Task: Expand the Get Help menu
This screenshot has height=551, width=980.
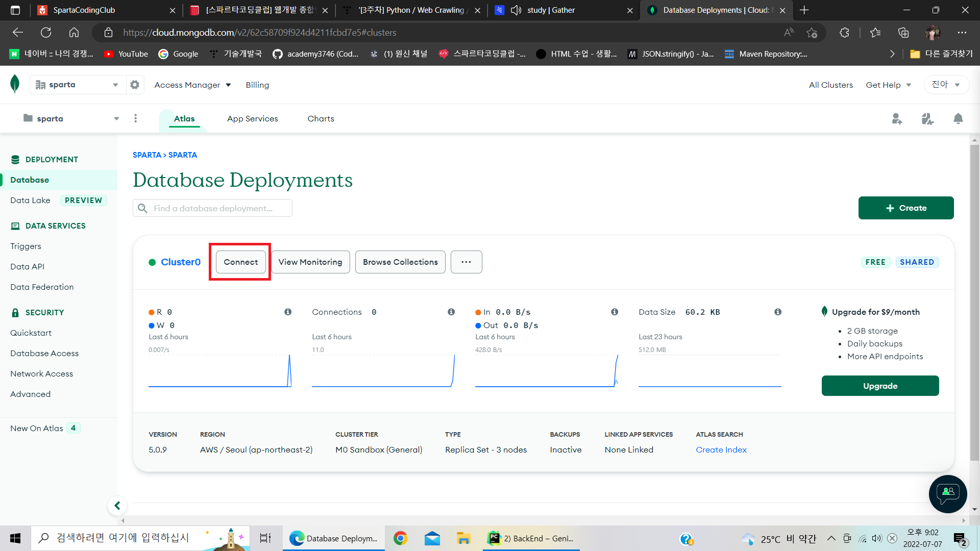Action: [x=888, y=85]
